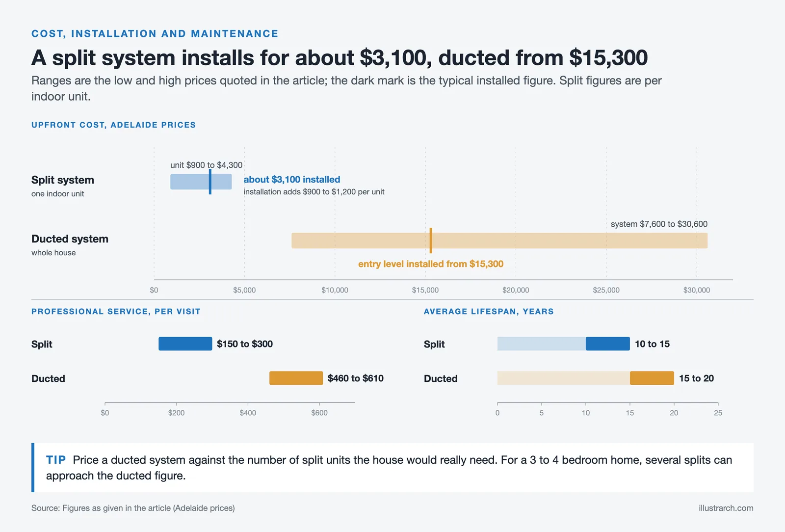Click the illustrarch.com credit

[x=726, y=508]
